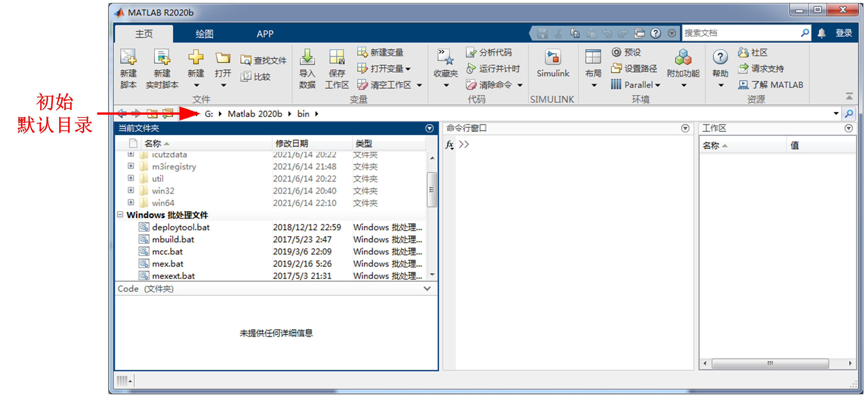Expand the m3iregistry folder
Screen dimensions: 868x399
point(131,166)
